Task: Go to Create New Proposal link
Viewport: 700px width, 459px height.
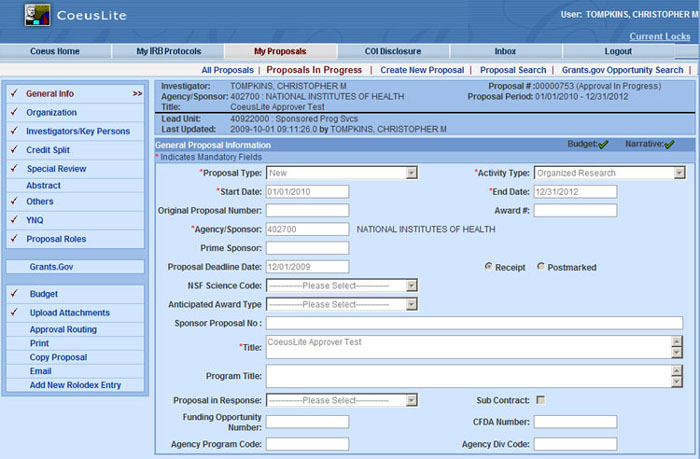Action: point(422,70)
